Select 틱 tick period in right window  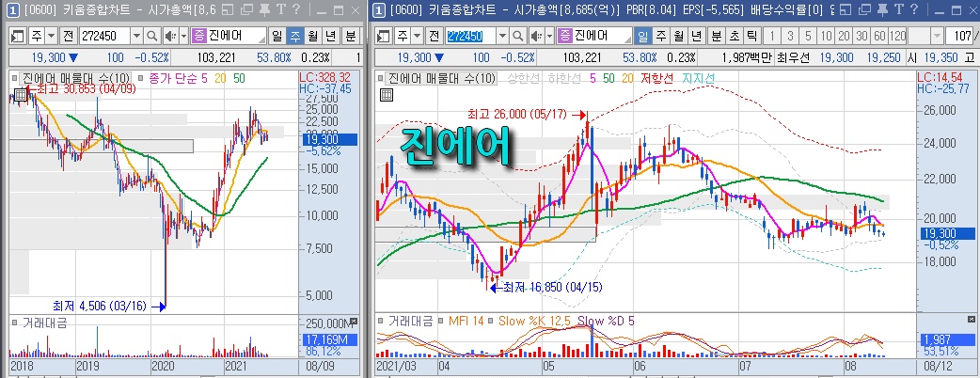pos(752,36)
